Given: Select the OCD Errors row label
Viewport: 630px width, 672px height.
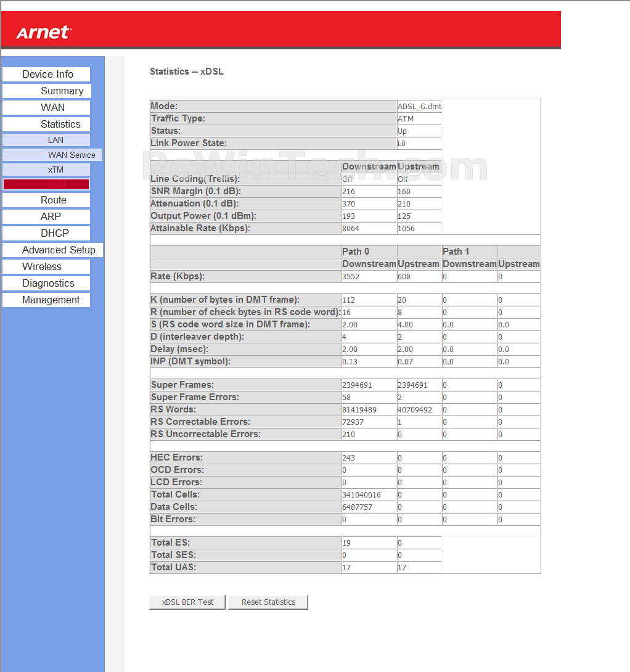Looking at the screenshot, I should coord(177,470).
